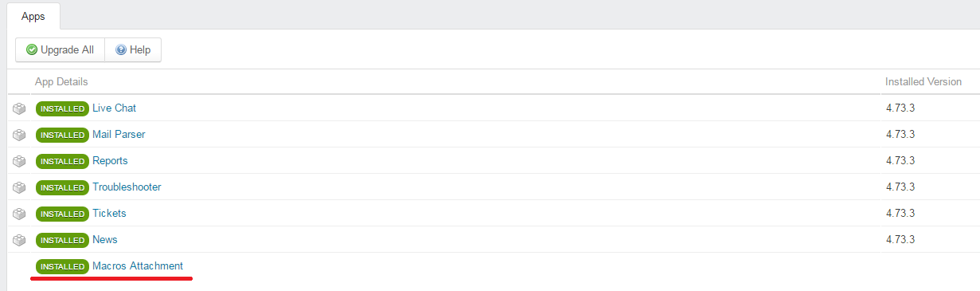Click the Installed Version column header
The height and width of the screenshot is (291, 980).
pyautogui.click(x=923, y=82)
